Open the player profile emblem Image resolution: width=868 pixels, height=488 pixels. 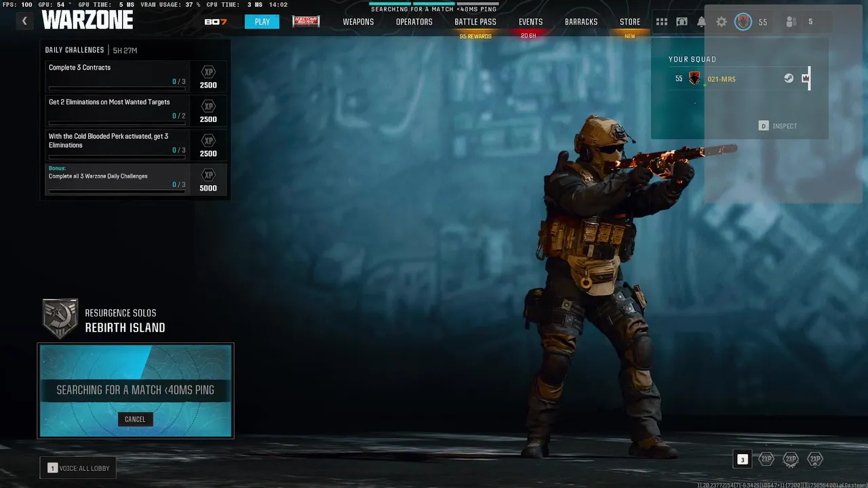click(744, 22)
